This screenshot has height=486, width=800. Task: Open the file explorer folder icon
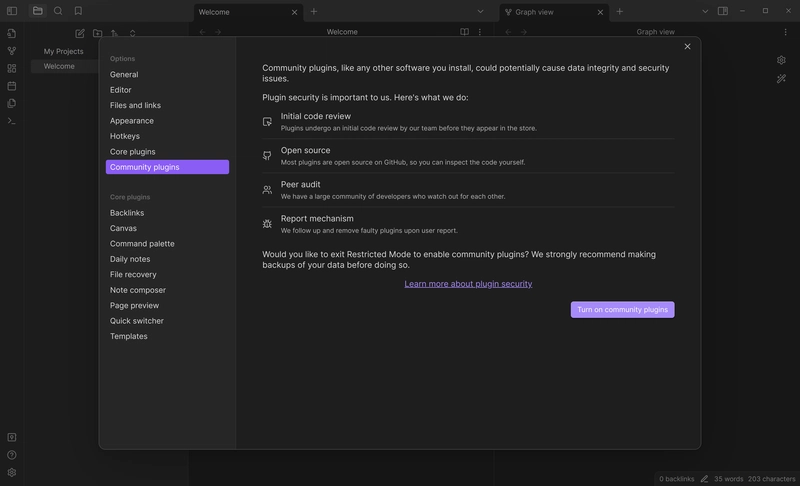click(37, 11)
